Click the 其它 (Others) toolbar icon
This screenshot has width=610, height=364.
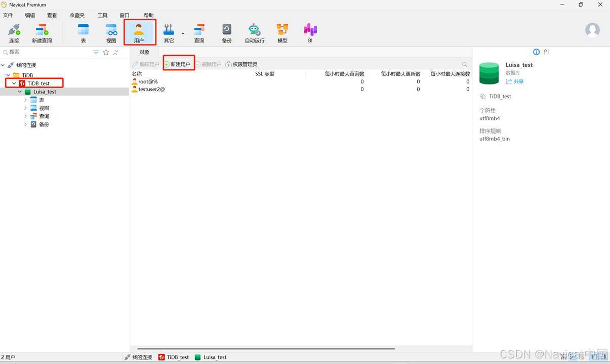[x=169, y=33]
